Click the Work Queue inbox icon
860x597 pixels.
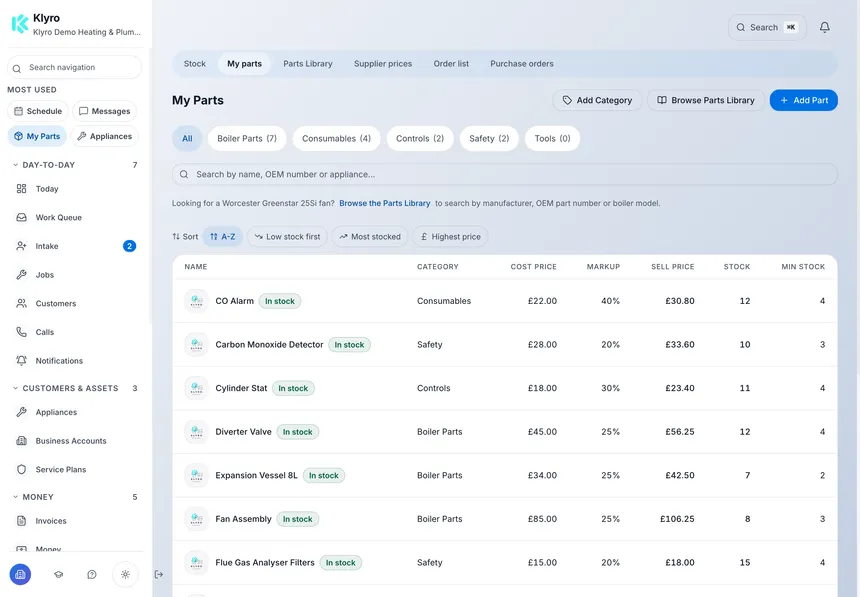[x=21, y=217]
